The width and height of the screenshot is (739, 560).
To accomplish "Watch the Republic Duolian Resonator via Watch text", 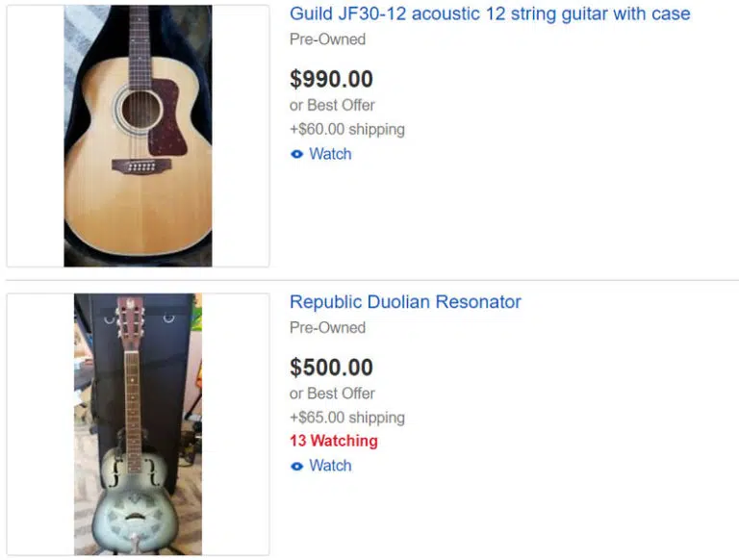I will (x=330, y=466).
